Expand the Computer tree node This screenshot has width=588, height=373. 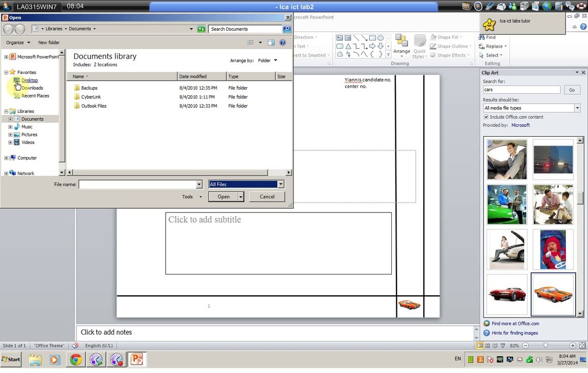click(x=6, y=158)
